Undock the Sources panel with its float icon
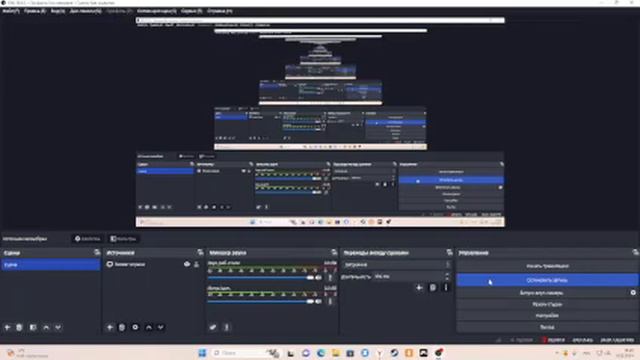This screenshot has width=640, height=360. tap(200, 253)
